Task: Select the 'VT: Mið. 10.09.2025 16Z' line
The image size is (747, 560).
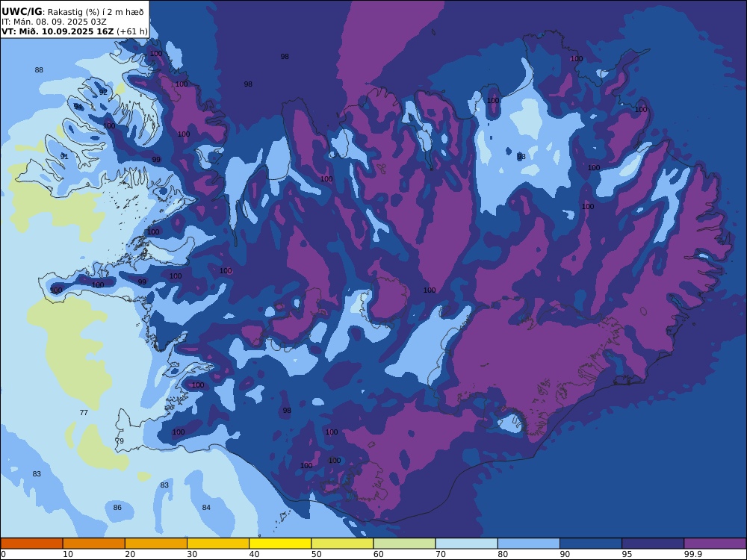Action: [x=58, y=31]
